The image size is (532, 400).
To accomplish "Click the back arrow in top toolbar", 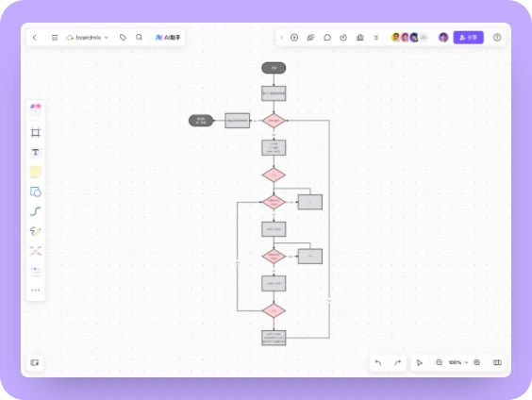I will tap(35, 38).
